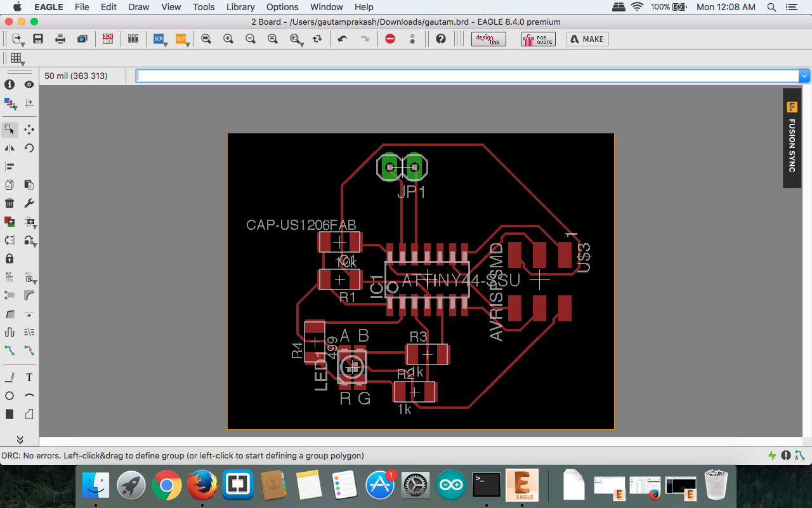The width and height of the screenshot is (812, 508).
Task: Open the CAM processor icon
Action: pyautogui.click(x=82, y=39)
